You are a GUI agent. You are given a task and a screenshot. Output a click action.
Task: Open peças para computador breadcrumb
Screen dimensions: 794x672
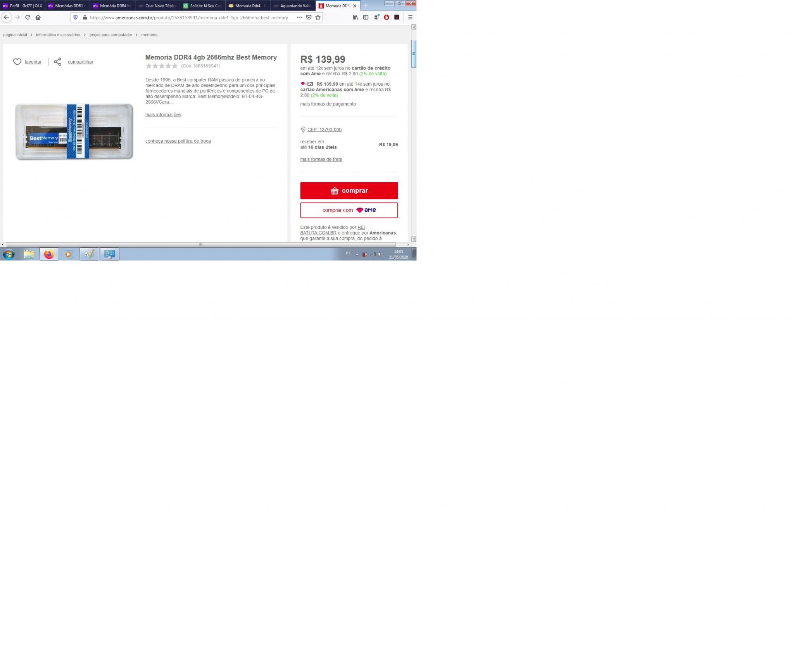(111, 35)
